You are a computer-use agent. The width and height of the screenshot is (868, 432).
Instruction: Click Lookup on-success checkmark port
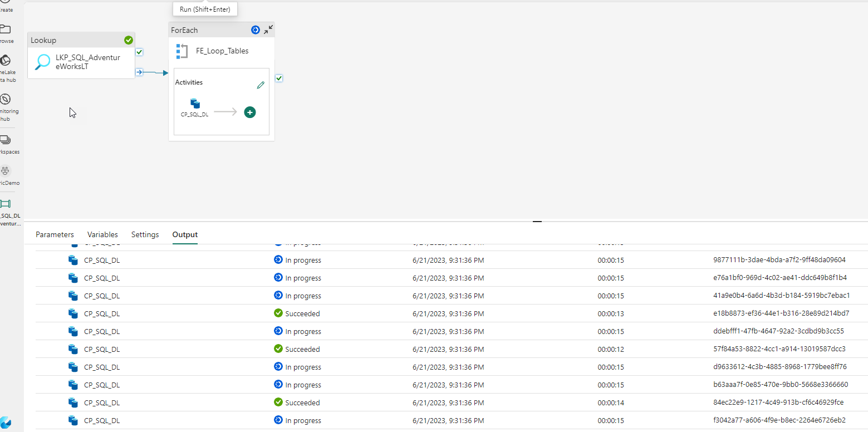(140, 52)
